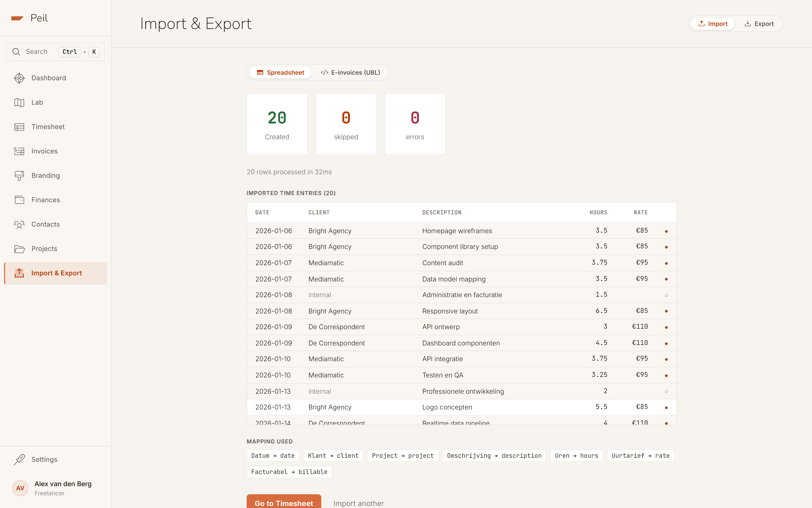Click the DATE column header
Image resolution: width=812 pixels, height=508 pixels.
coord(262,213)
